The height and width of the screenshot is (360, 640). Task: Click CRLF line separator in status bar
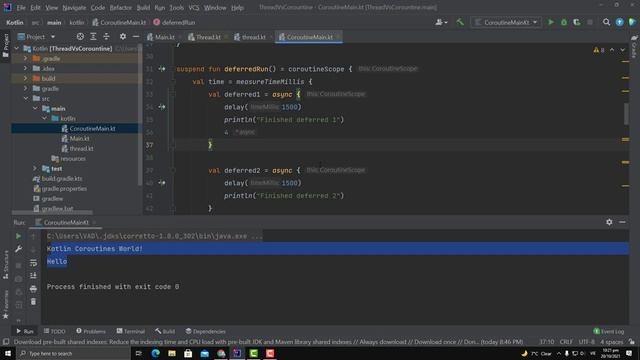566,342
